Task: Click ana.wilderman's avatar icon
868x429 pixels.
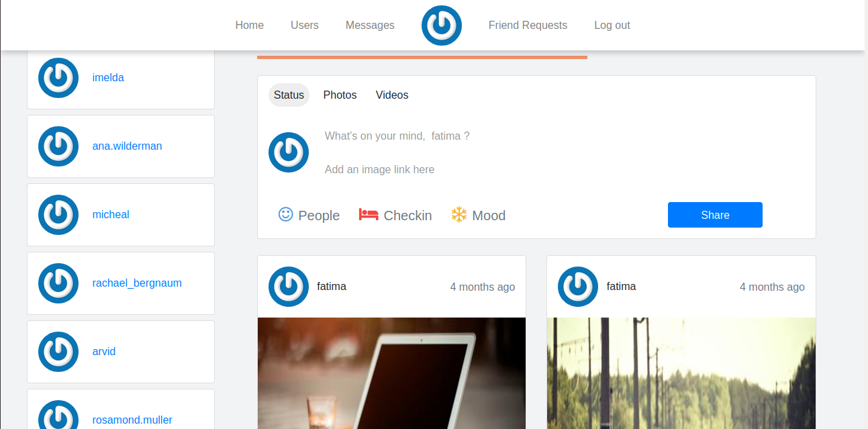Action: (x=58, y=146)
